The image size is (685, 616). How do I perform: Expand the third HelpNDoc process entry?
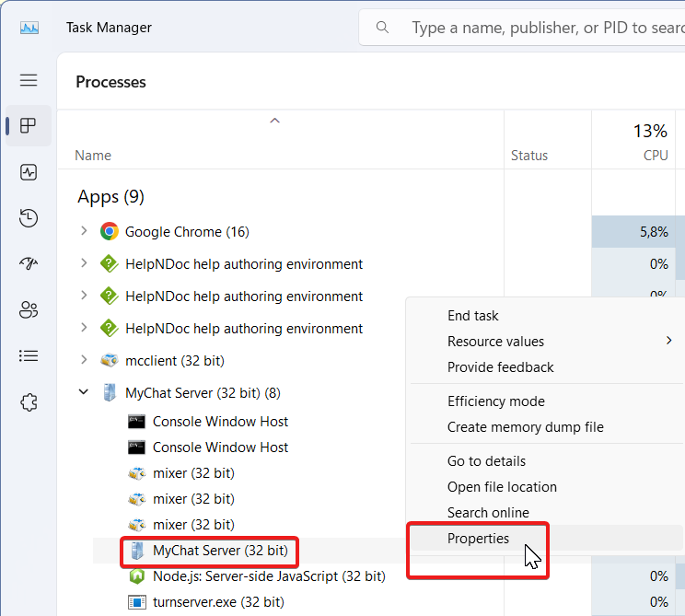point(84,328)
